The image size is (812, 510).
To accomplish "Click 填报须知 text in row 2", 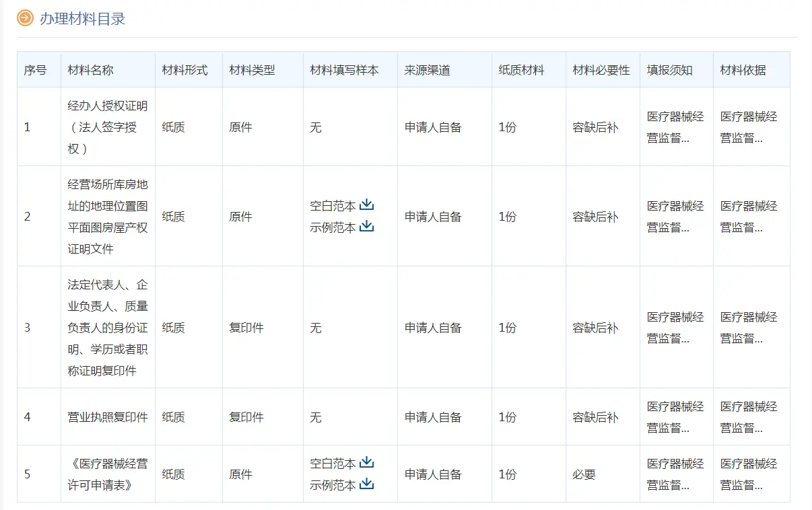I will click(x=675, y=217).
